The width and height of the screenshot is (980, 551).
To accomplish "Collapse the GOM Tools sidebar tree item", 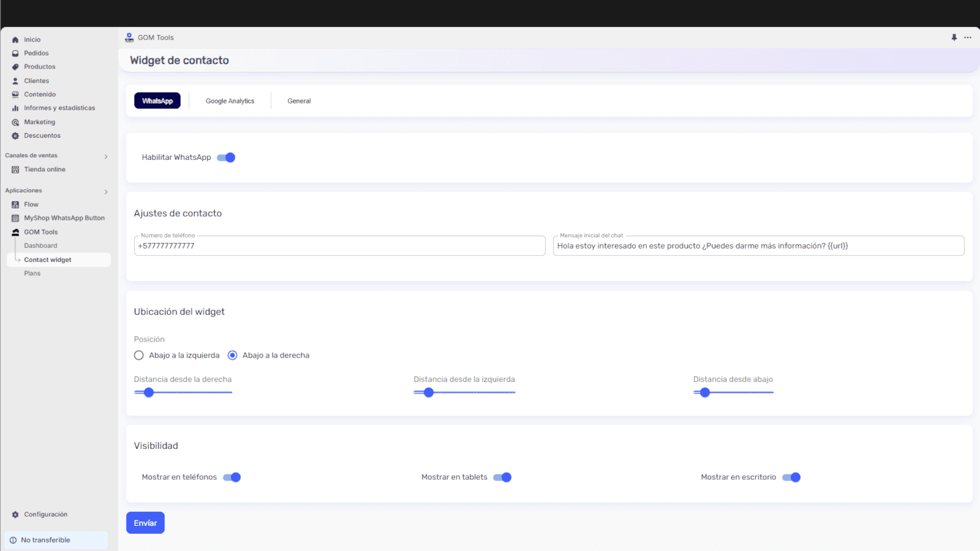I will coord(40,232).
